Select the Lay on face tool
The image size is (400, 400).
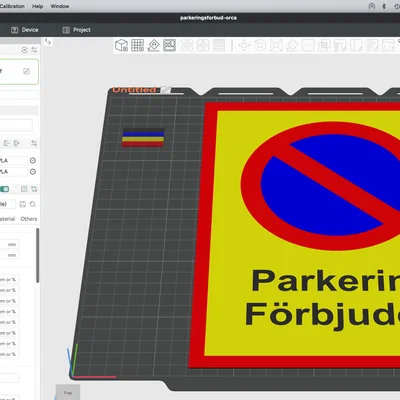tap(292, 45)
